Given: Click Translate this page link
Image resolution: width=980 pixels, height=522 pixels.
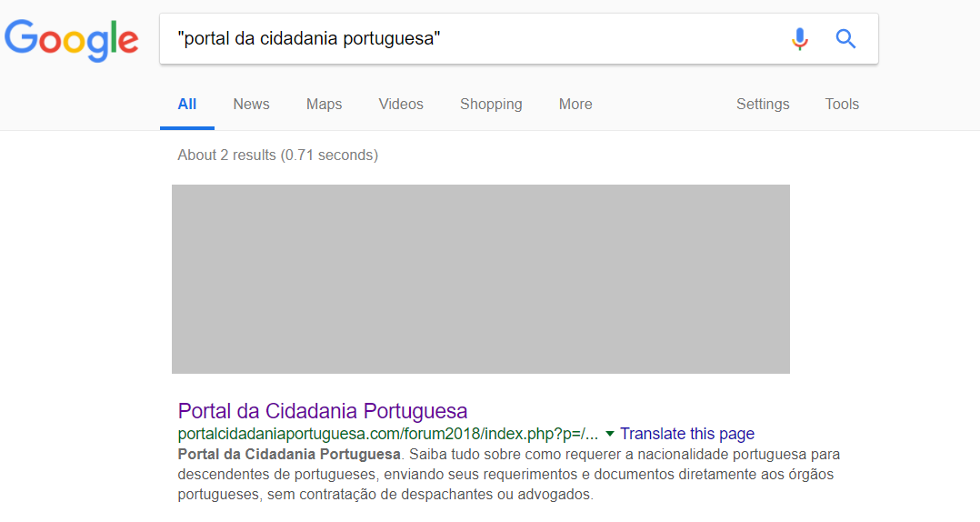Looking at the screenshot, I should coord(687,434).
